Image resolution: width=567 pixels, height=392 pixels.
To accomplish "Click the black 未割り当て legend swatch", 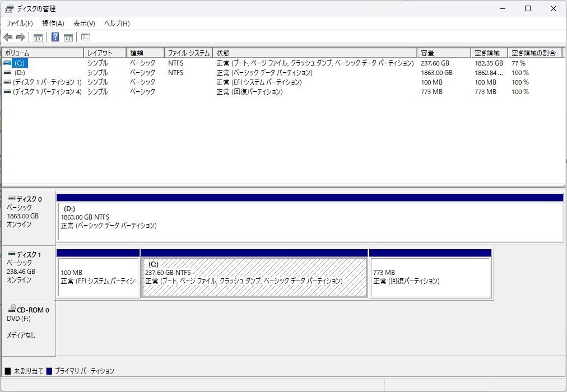I will click(x=8, y=371).
